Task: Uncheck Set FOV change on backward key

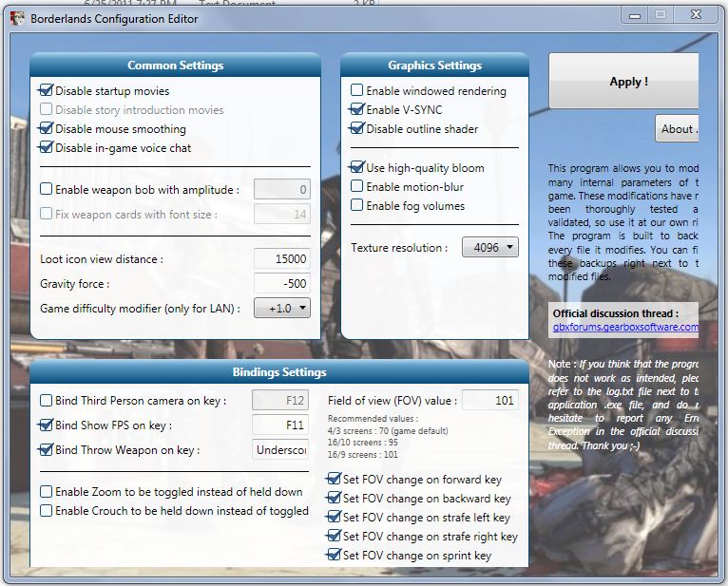Action: coord(334,498)
